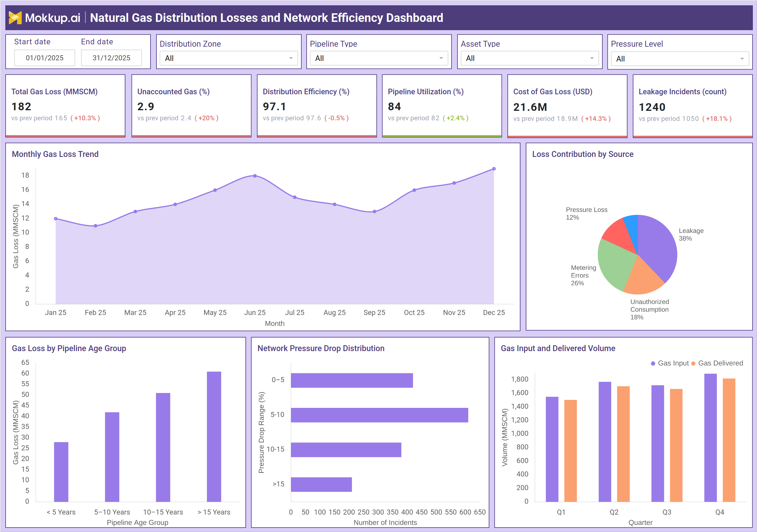Toggle the Gas Delivered legend marker
The height and width of the screenshot is (532, 757).
[x=693, y=363]
